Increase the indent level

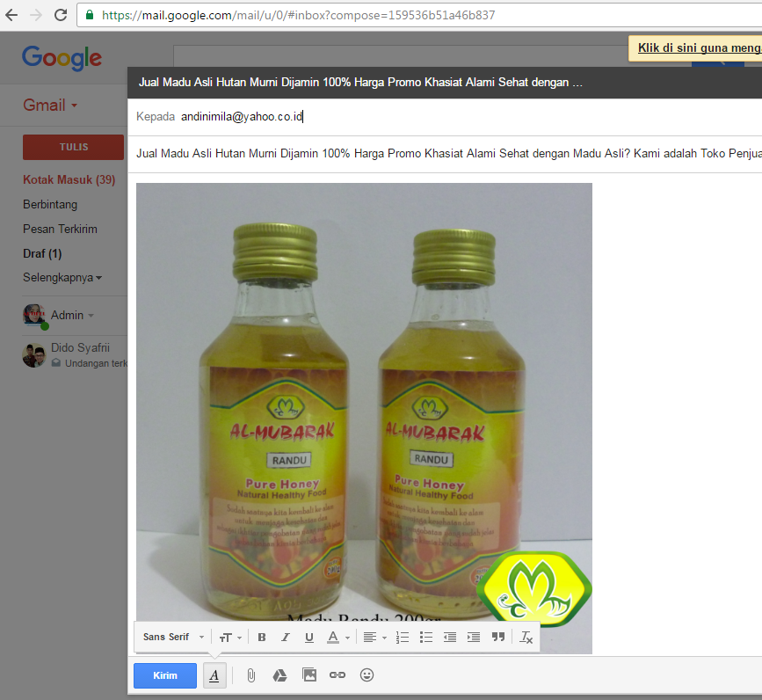(474, 638)
